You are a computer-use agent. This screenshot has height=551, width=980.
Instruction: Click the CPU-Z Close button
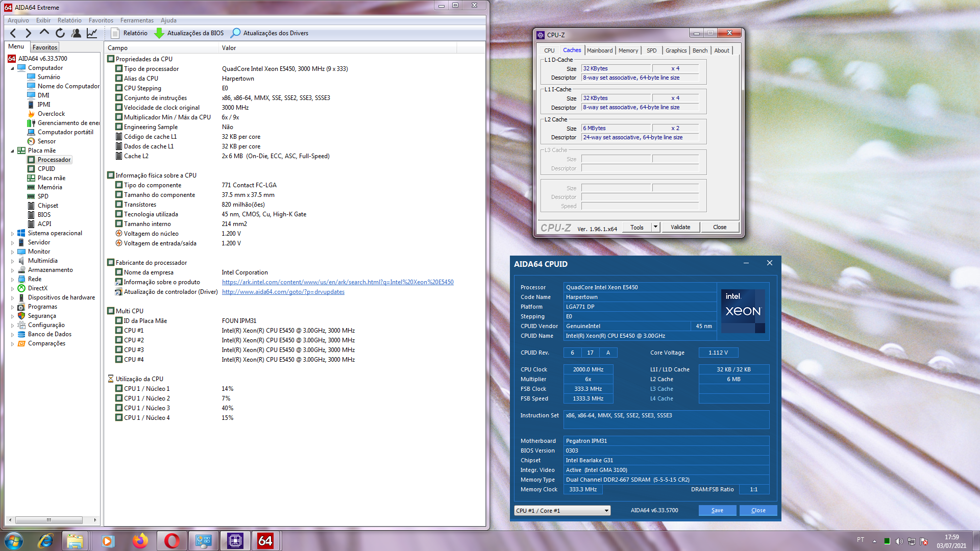(x=720, y=227)
